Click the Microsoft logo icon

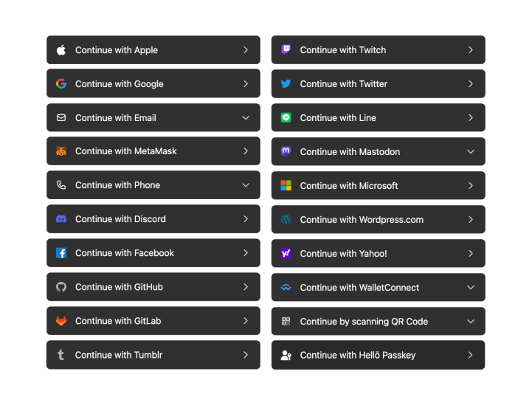286,186
